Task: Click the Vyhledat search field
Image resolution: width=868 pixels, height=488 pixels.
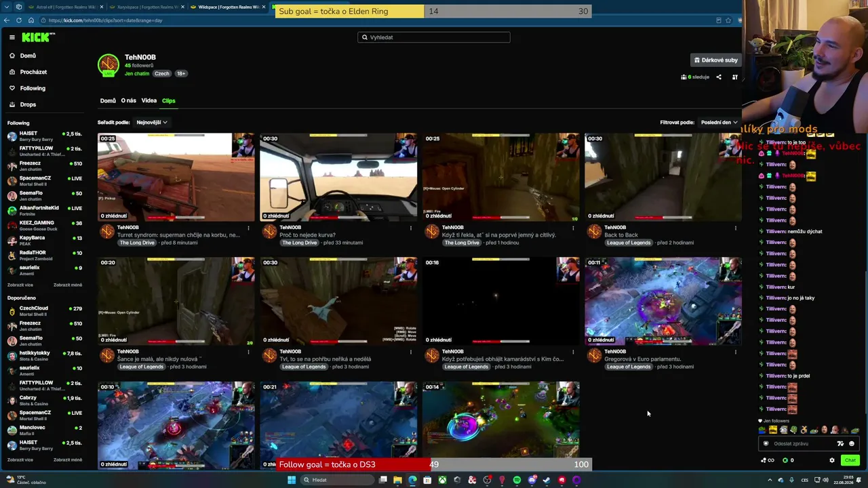Action: point(434,37)
